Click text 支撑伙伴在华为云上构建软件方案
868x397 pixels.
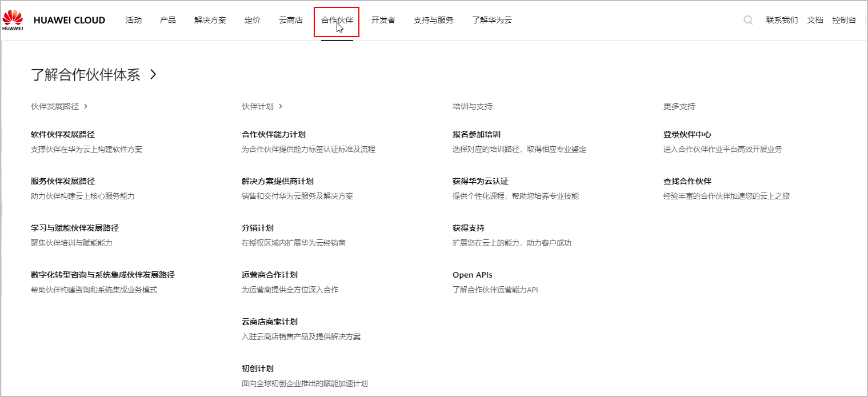tap(86, 149)
